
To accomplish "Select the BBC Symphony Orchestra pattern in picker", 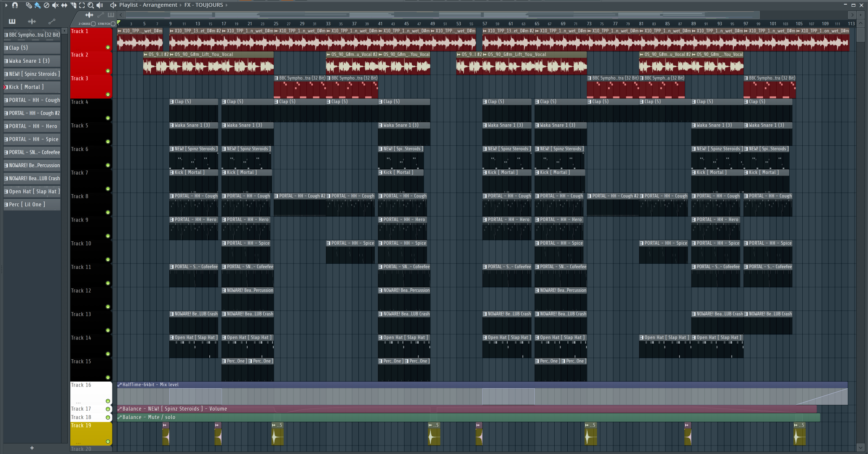I will (32, 35).
